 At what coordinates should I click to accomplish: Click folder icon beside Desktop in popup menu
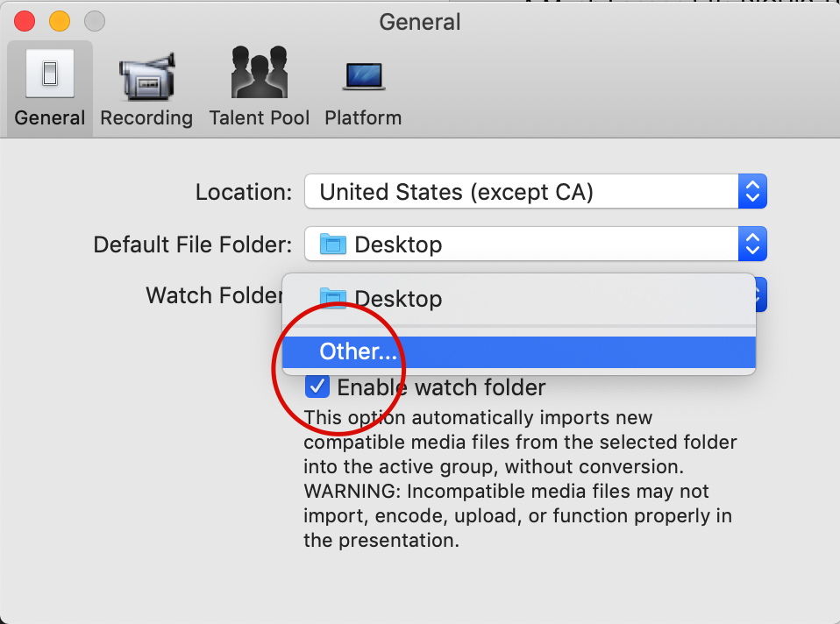pos(334,298)
